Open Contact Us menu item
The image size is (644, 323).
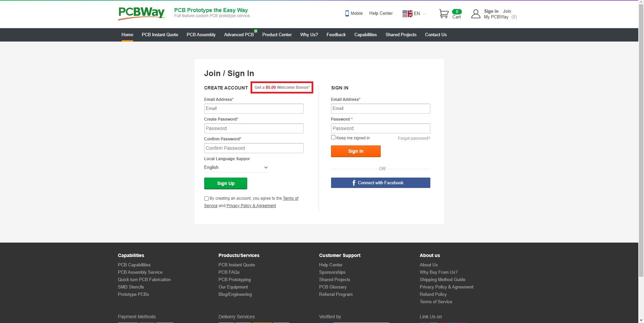click(436, 35)
